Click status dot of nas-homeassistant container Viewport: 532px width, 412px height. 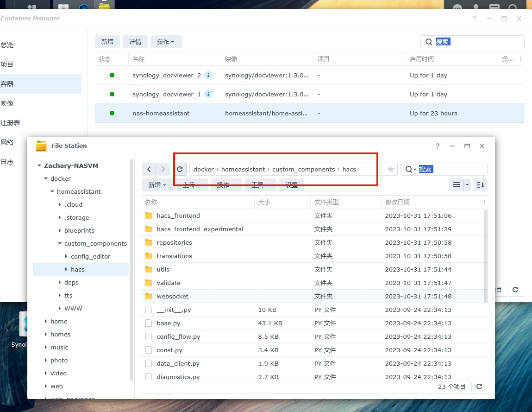(x=112, y=113)
